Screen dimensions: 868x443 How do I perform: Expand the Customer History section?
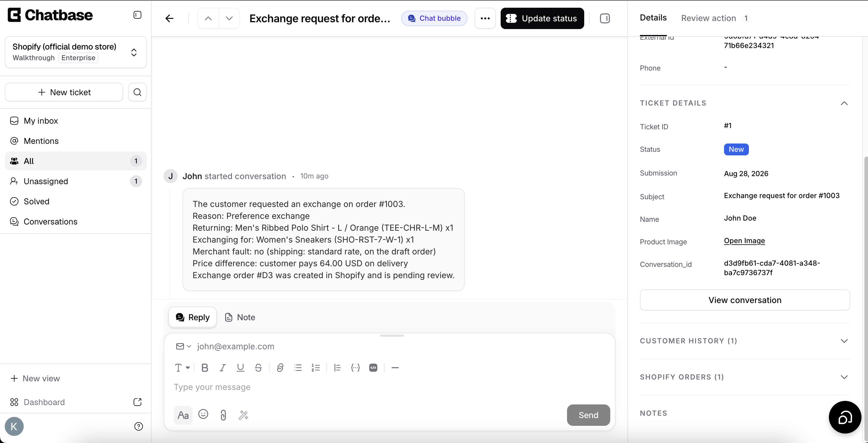tap(844, 341)
